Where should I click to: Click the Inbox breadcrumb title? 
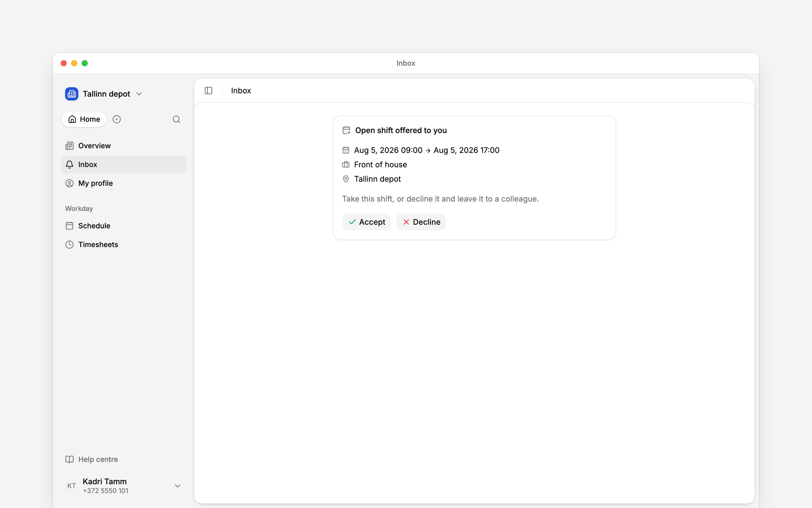pos(241,91)
